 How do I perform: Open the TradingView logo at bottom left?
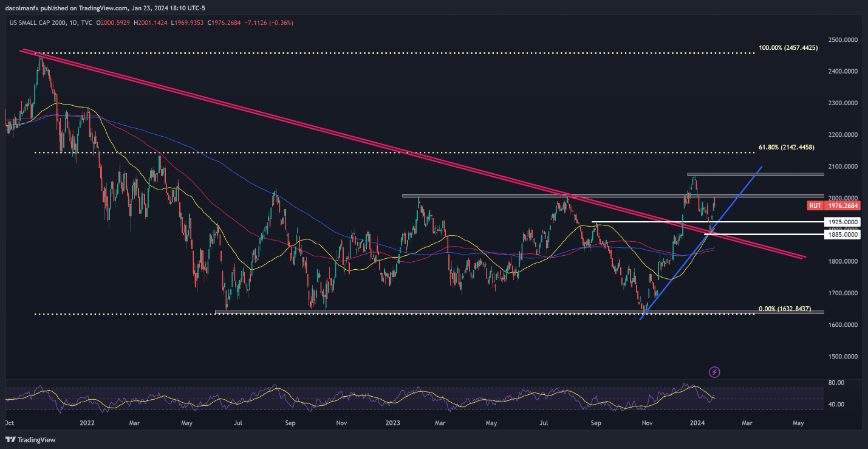29,439
